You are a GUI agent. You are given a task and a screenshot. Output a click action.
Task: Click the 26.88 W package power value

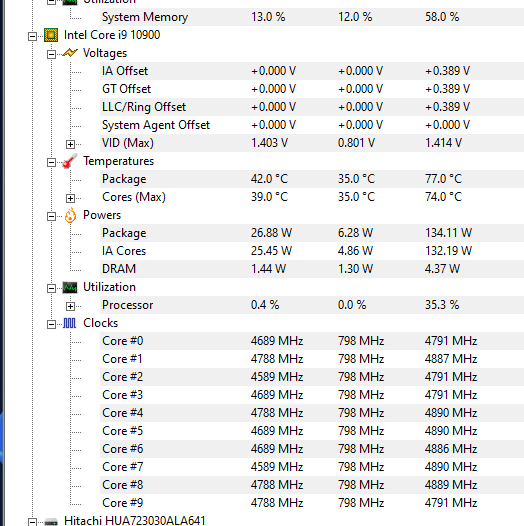tap(271, 233)
